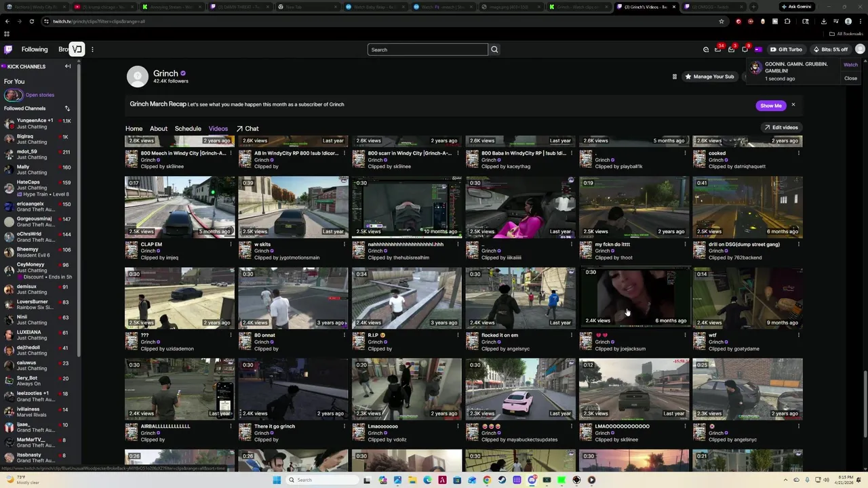Viewport: 868px width, 488px height.
Task: Click the search magnifier button
Action: coord(494,49)
